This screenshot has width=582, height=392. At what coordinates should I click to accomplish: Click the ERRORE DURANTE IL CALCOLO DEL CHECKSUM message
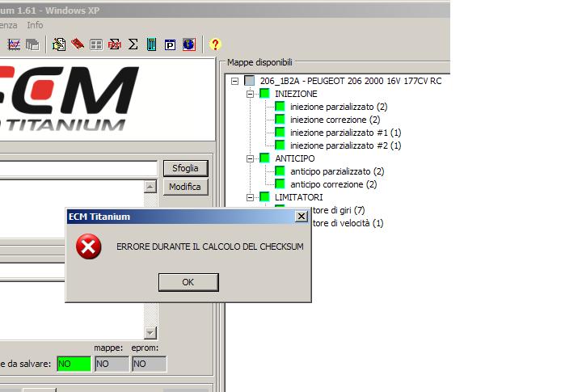(x=210, y=247)
